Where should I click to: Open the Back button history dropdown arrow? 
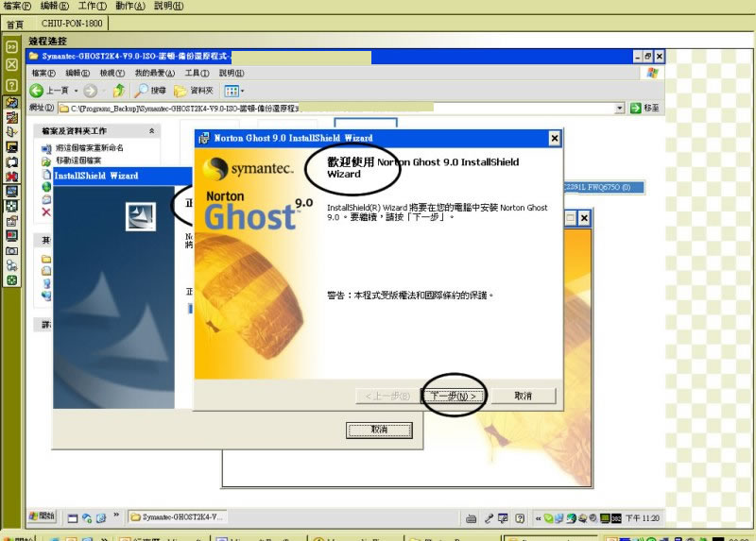click(76, 91)
